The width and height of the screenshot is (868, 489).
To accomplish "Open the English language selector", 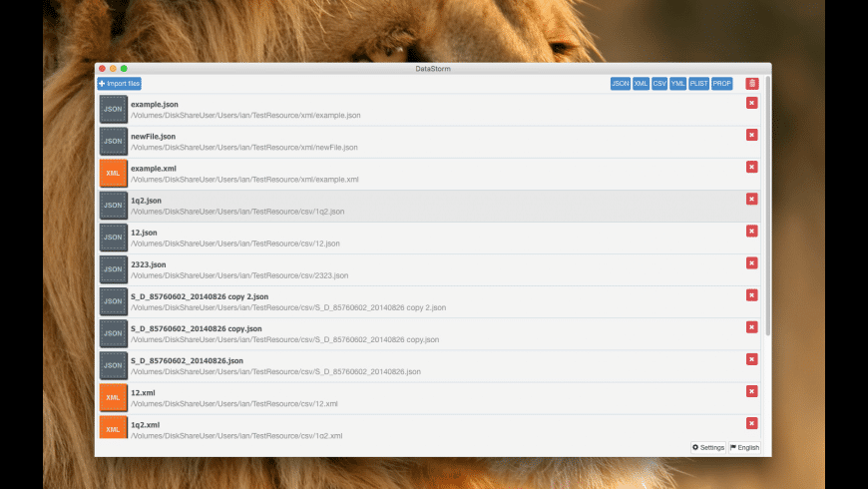I will tap(744, 447).
